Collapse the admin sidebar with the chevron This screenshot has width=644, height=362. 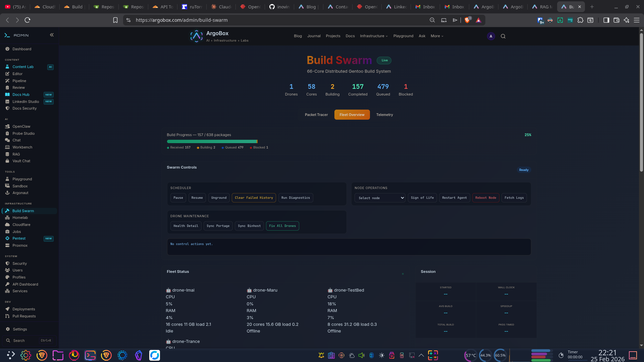click(52, 35)
